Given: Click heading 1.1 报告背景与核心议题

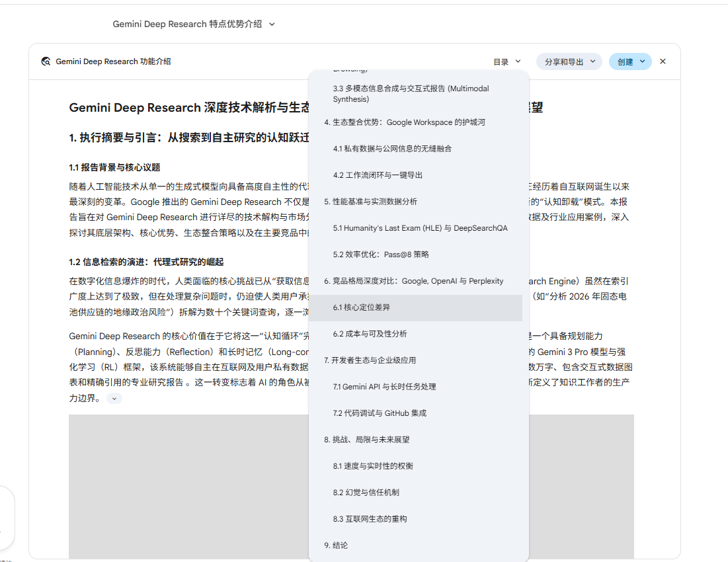Looking at the screenshot, I should coord(114,167).
